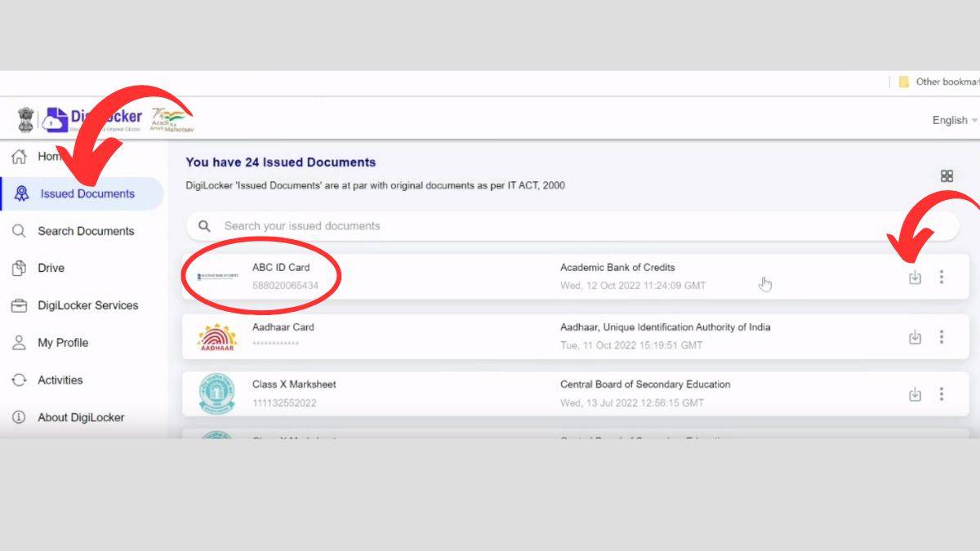Open the Activities log
980x551 pixels.
pyautogui.click(x=60, y=380)
